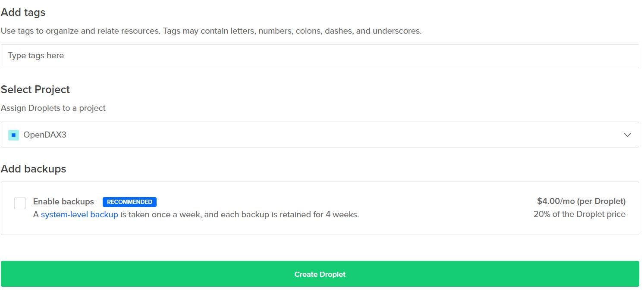Click the tags usage description sentence

click(x=211, y=31)
